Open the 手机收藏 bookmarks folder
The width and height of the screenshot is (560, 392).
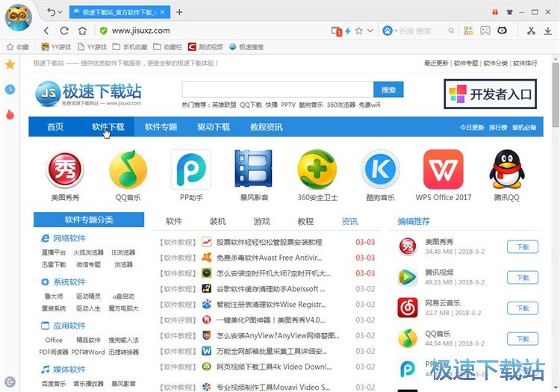[130, 47]
